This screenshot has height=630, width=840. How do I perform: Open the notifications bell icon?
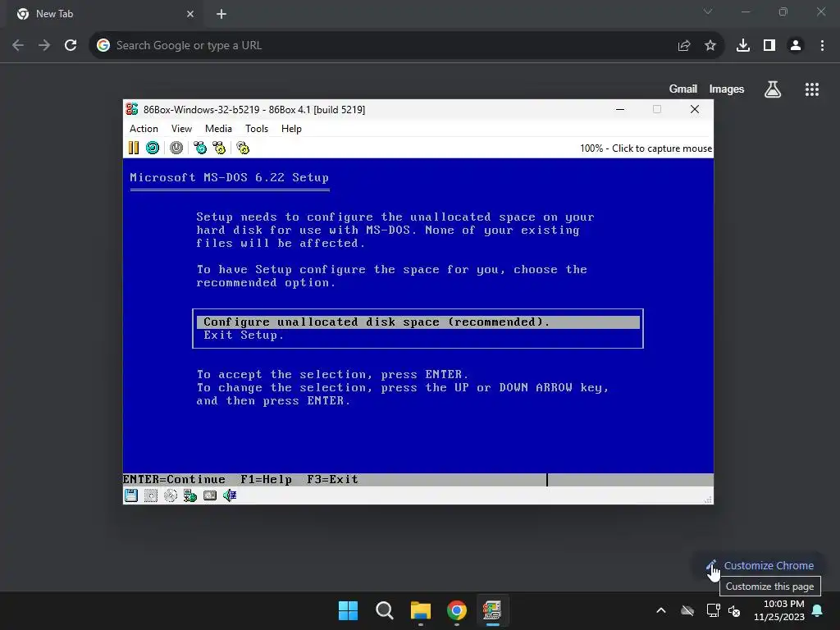coord(818,610)
